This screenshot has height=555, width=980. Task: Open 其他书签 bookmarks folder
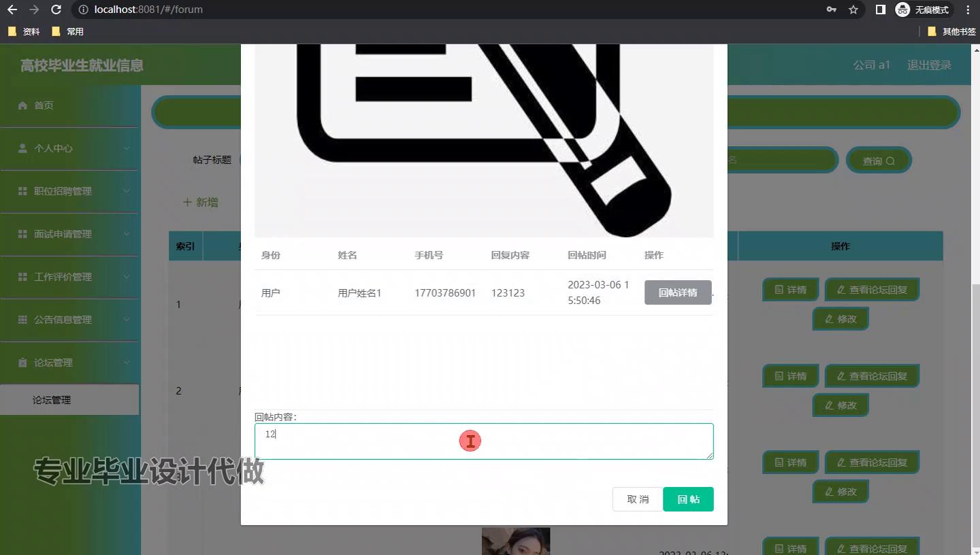(951, 31)
